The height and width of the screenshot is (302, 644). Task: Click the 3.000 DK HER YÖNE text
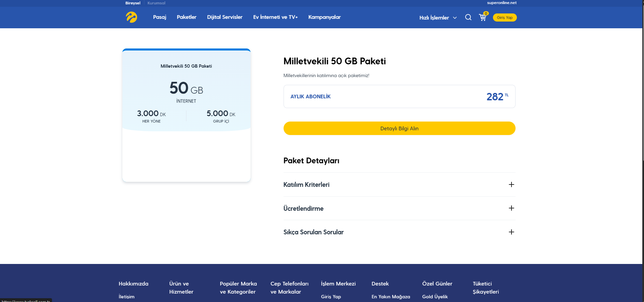(151, 116)
